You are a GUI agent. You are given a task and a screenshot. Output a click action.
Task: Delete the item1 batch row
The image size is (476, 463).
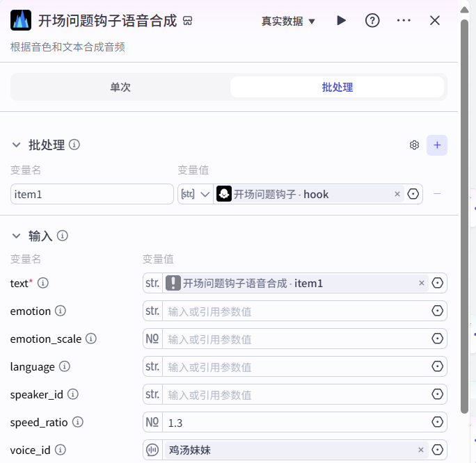pyautogui.click(x=437, y=194)
